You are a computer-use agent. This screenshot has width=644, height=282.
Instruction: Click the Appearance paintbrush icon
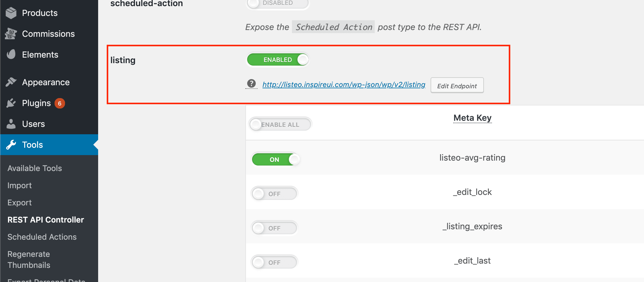point(11,82)
